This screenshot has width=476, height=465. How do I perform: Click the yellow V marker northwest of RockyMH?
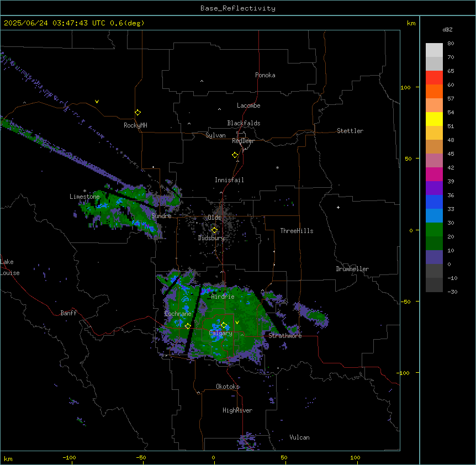(97, 102)
